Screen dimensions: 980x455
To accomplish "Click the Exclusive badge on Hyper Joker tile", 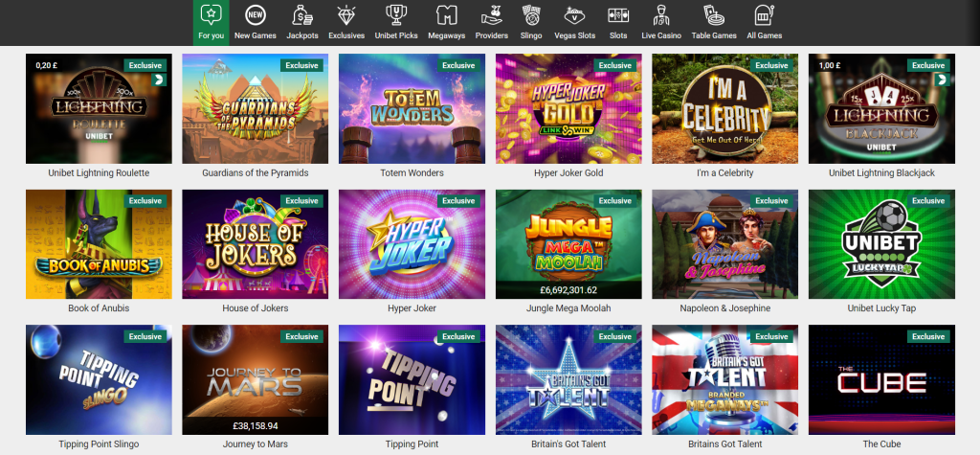I will tap(458, 201).
